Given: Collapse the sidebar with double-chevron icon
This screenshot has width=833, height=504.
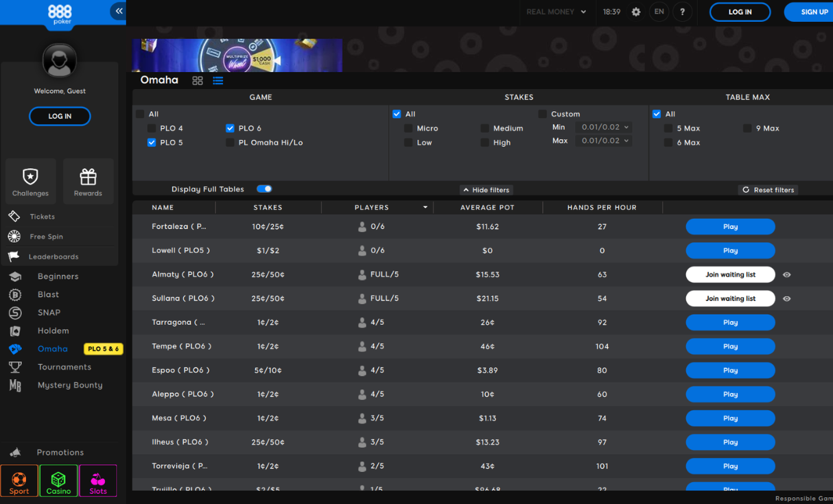Looking at the screenshot, I should point(119,11).
